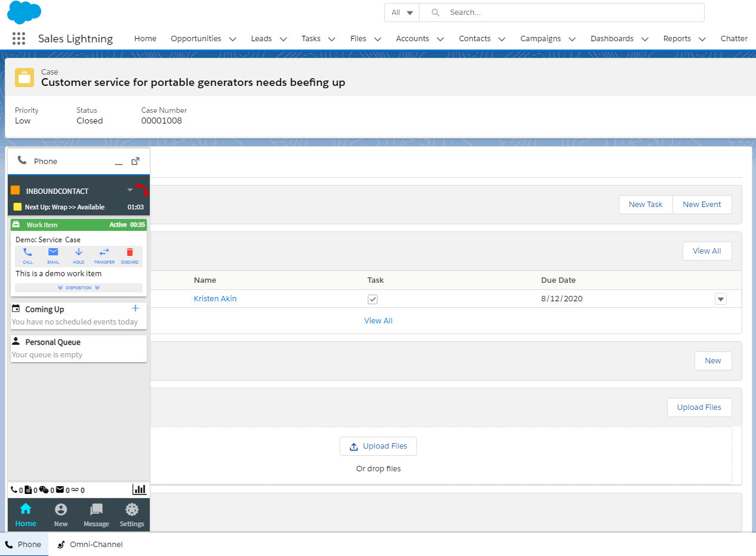Go to the Campaigns nav tab
Viewport: 756px width, 556px height.
[x=541, y=38]
